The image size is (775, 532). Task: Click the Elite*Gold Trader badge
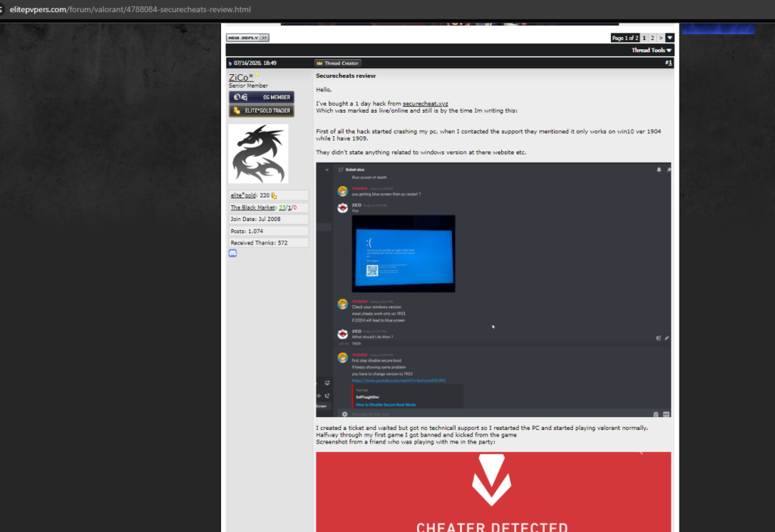pos(261,110)
